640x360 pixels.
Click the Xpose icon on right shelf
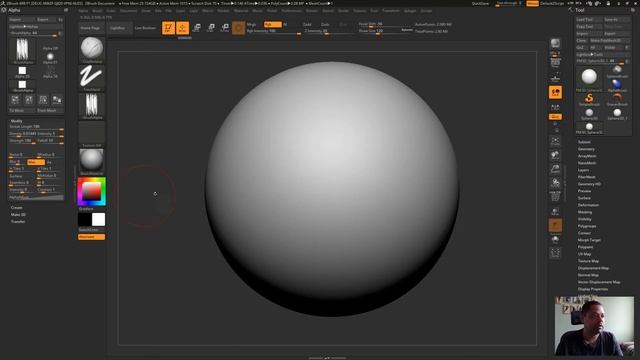[555, 253]
